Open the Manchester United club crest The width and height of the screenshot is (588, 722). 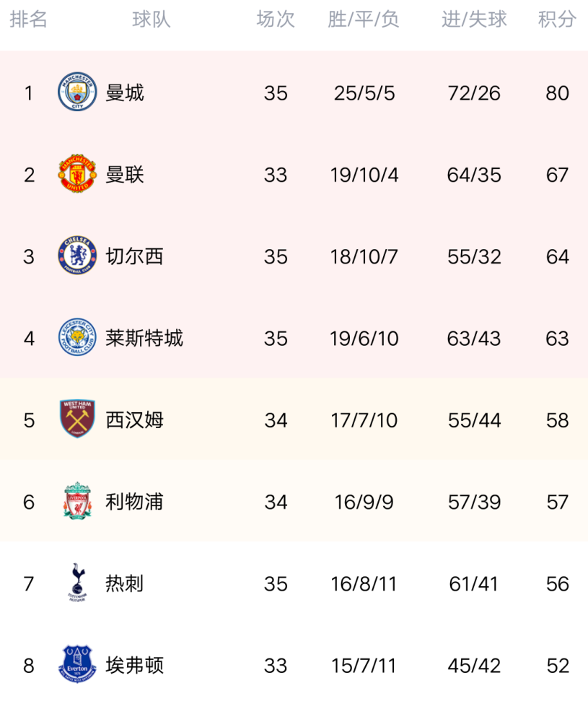(x=77, y=173)
